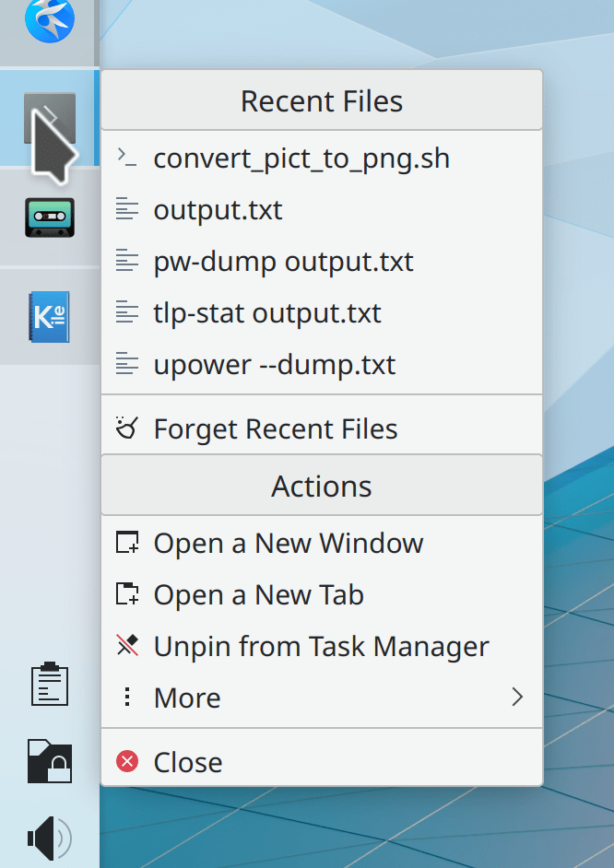Open the volume speaker tray icon
Screen dimensions: 614x868
coord(49,837)
